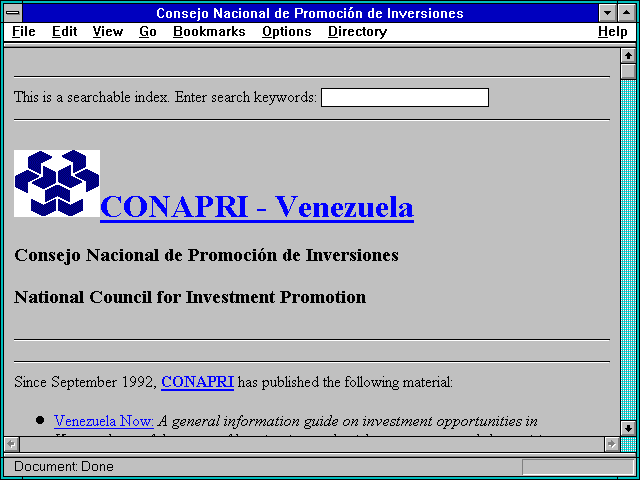This screenshot has width=640, height=480.
Task: Click the vertical scrollbar thumb
Action: (x=628, y=71)
